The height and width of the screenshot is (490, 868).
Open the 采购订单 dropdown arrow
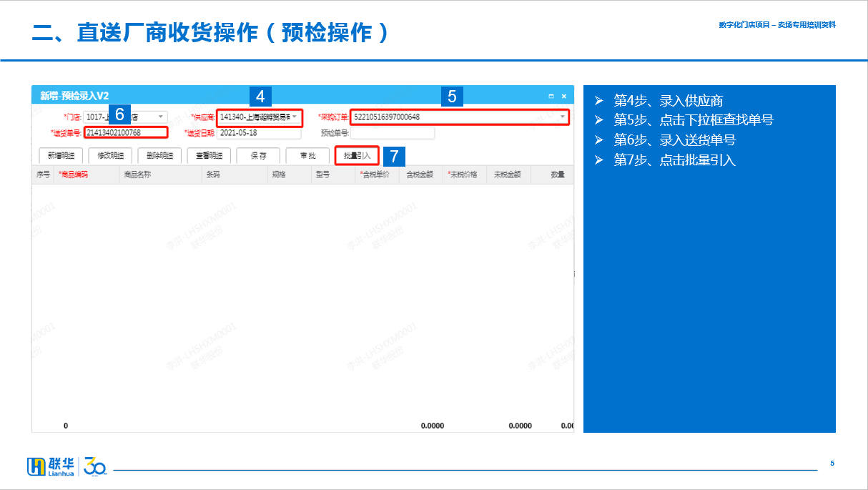[563, 117]
